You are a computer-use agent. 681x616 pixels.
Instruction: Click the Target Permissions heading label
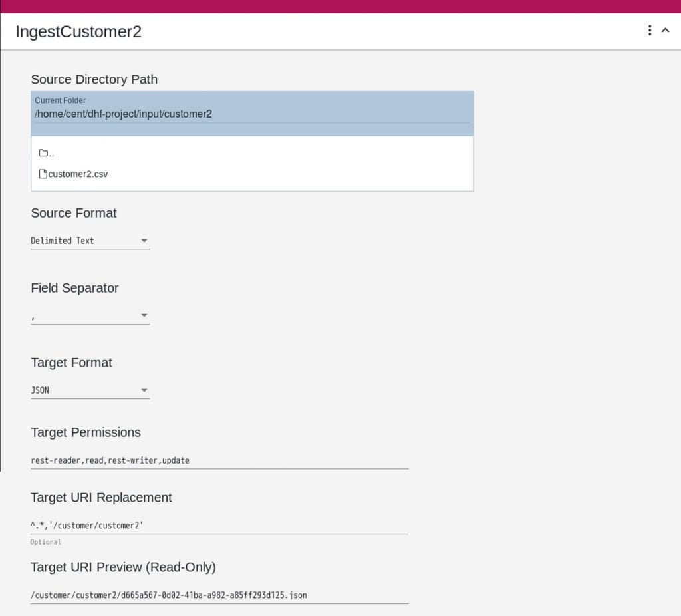click(x=86, y=432)
